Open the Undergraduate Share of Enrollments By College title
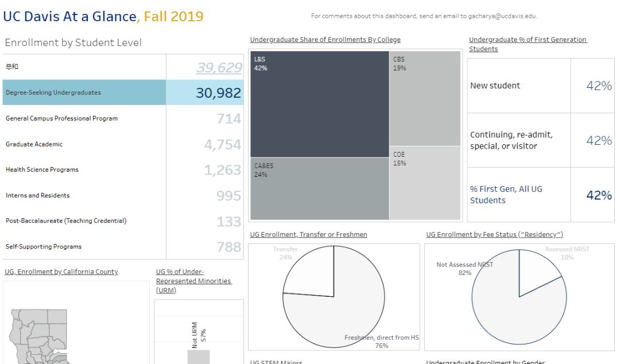This screenshot has width=620, height=364. [x=325, y=40]
